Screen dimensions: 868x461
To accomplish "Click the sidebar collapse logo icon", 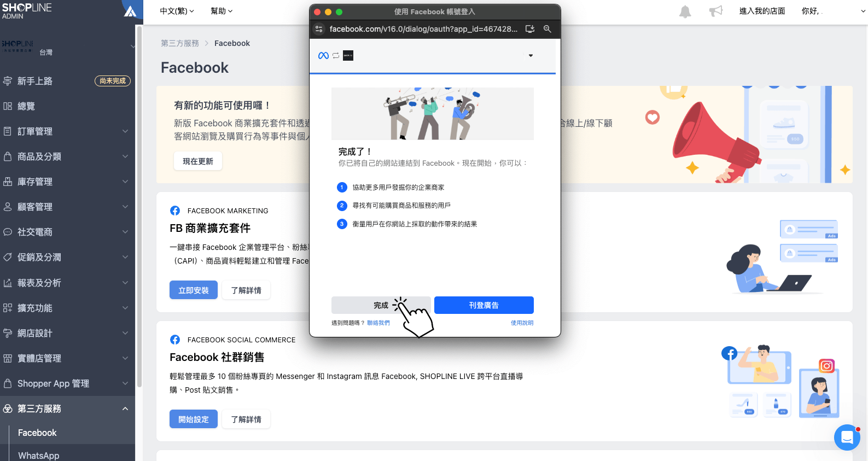I will coord(130,11).
